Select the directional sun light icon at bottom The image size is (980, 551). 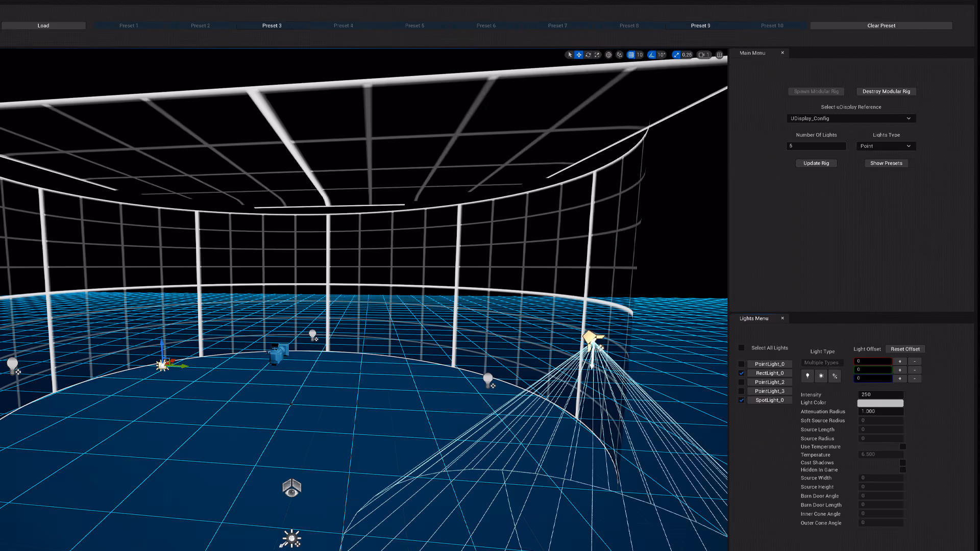click(291, 538)
